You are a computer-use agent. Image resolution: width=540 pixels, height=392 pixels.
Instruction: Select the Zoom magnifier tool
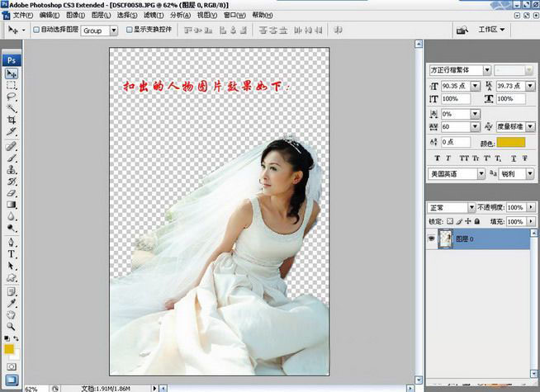click(x=12, y=325)
